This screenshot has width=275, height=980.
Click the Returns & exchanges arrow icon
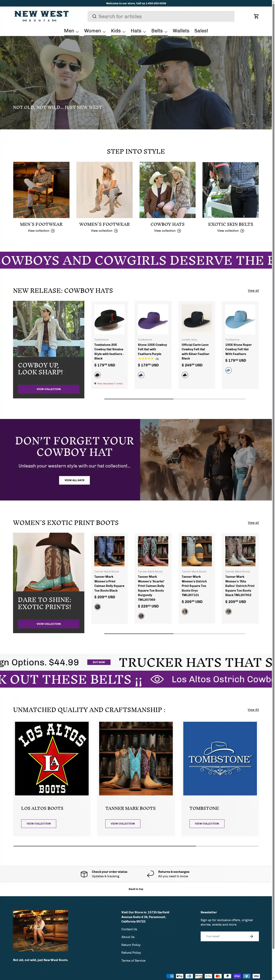point(151,874)
